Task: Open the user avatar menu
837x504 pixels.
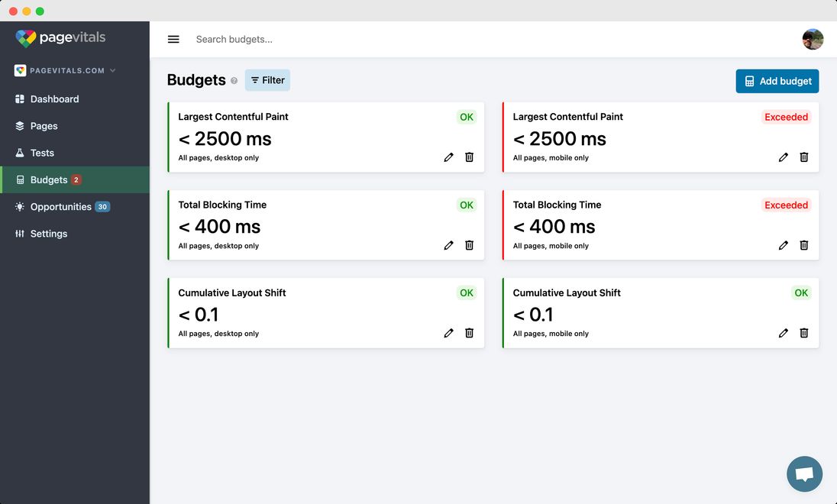Action: click(x=813, y=39)
